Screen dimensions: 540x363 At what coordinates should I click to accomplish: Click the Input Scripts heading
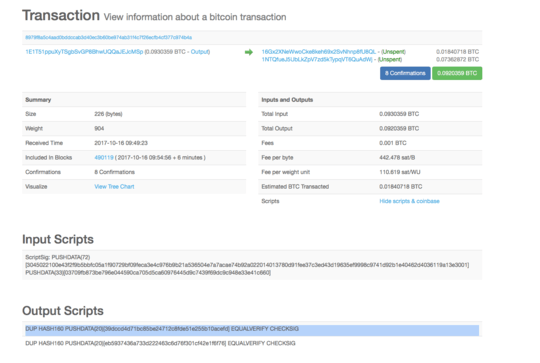click(x=58, y=239)
